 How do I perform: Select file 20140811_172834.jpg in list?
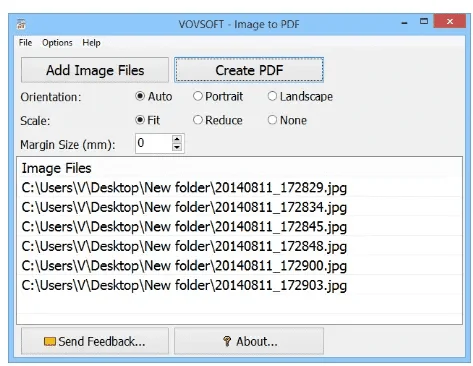coord(239,207)
